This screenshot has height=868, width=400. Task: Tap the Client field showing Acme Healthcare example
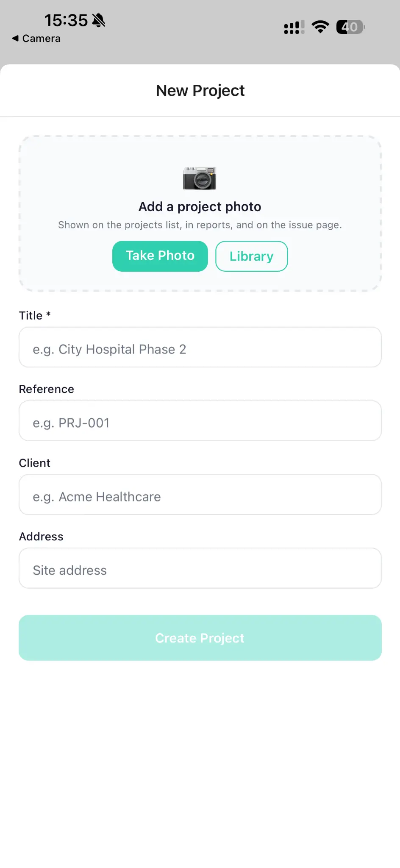(x=200, y=495)
